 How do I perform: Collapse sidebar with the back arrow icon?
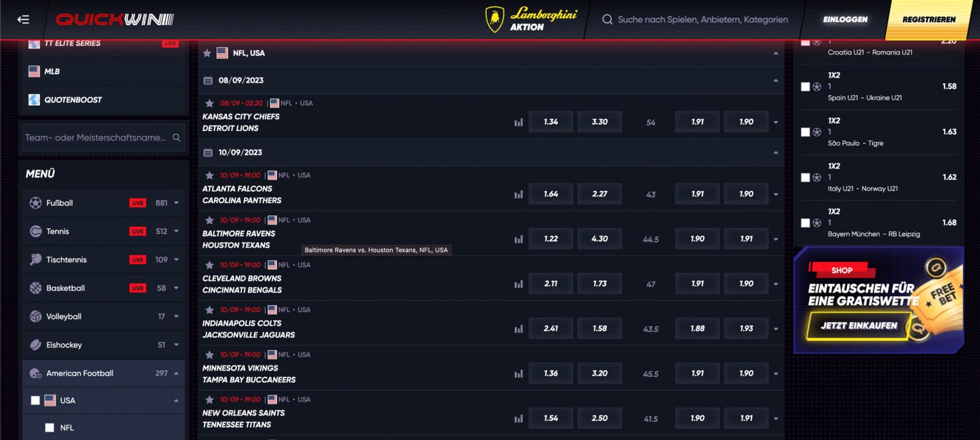click(23, 20)
